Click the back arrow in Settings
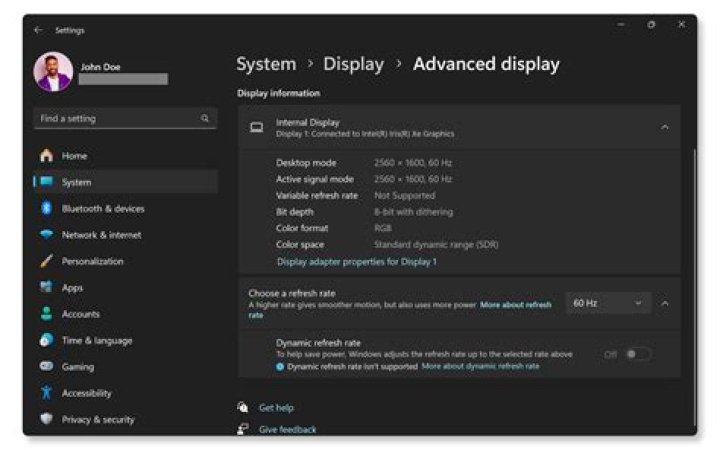 (38, 30)
